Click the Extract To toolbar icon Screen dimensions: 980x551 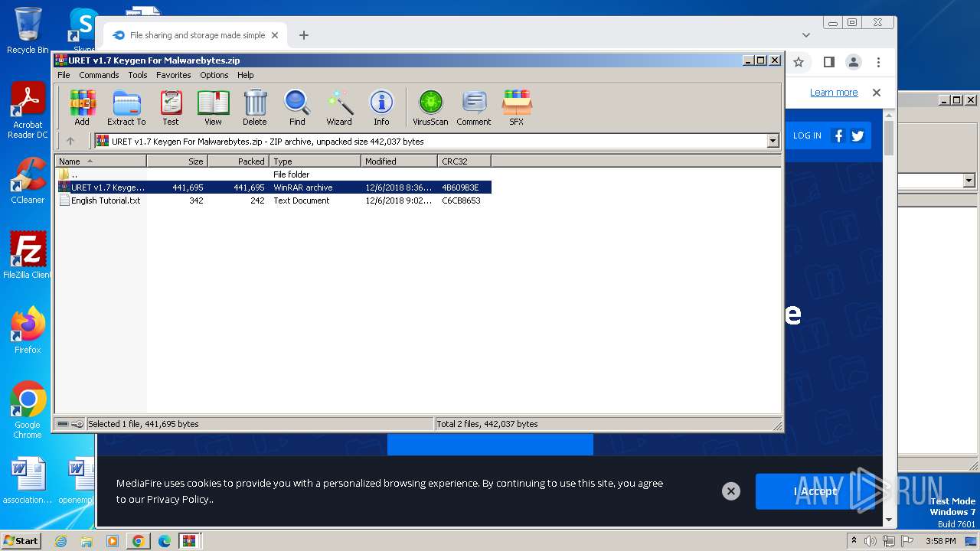pyautogui.click(x=126, y=108)
